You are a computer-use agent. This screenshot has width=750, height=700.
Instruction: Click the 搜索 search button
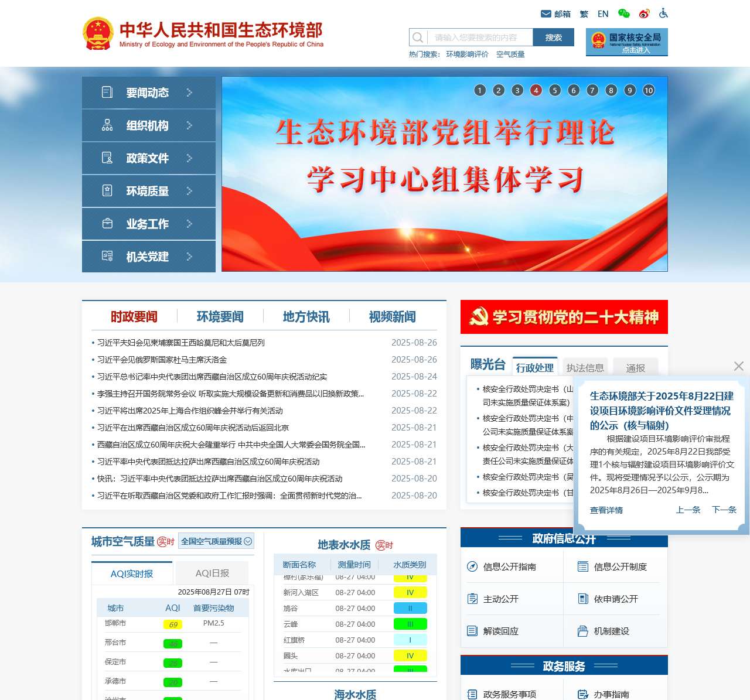click(x=554, y=37)
